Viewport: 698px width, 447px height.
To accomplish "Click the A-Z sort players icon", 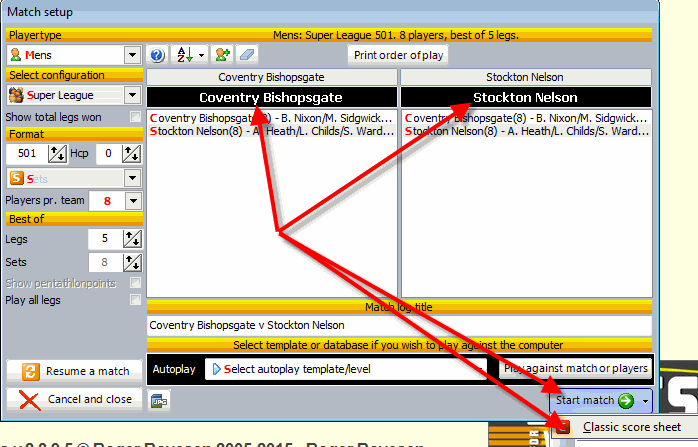I will pyautogui.click(x=189, y=55).
